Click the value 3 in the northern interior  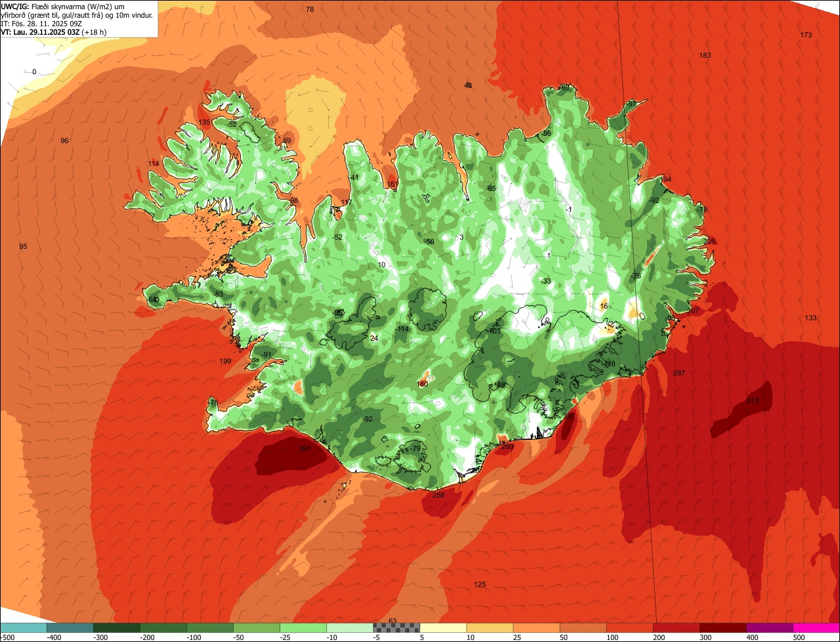[461, 237]
